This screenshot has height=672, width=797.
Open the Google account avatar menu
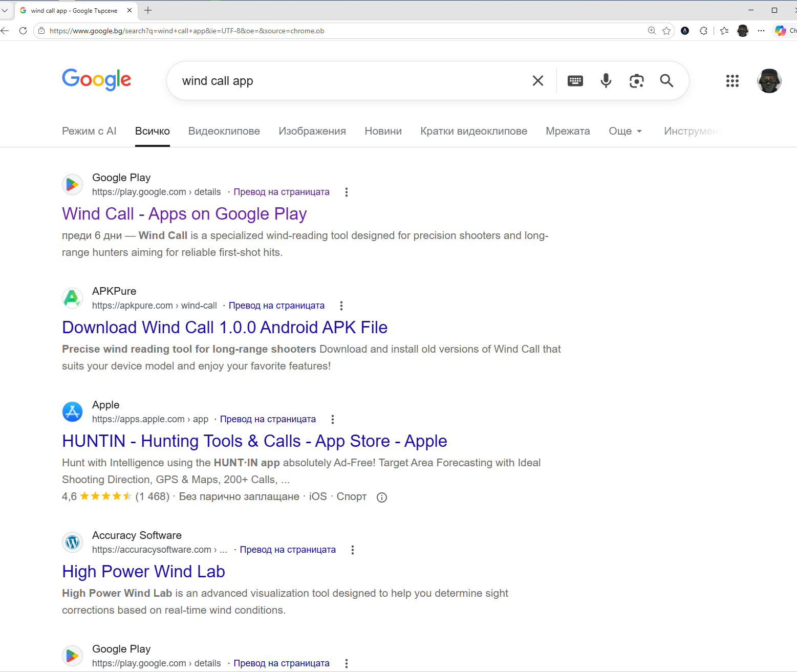click(x=769, y=81)
